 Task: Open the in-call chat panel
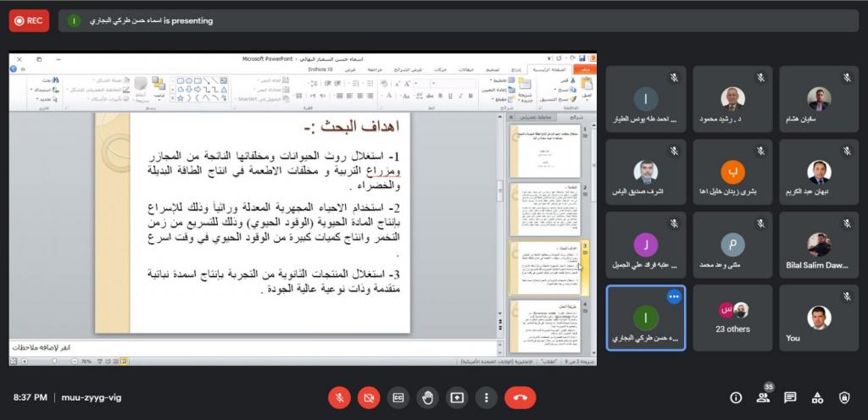[790, 397]
